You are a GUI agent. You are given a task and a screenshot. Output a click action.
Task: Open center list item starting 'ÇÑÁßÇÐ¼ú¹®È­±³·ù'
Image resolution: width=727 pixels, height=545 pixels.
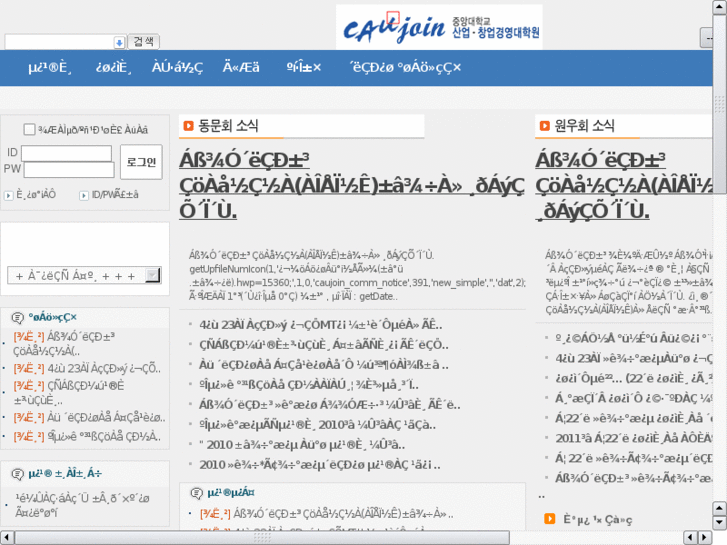tap(324, 345)
